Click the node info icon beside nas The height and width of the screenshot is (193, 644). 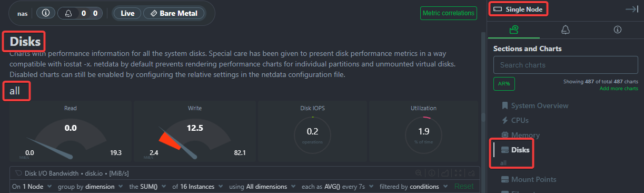(x=45, y=13)
